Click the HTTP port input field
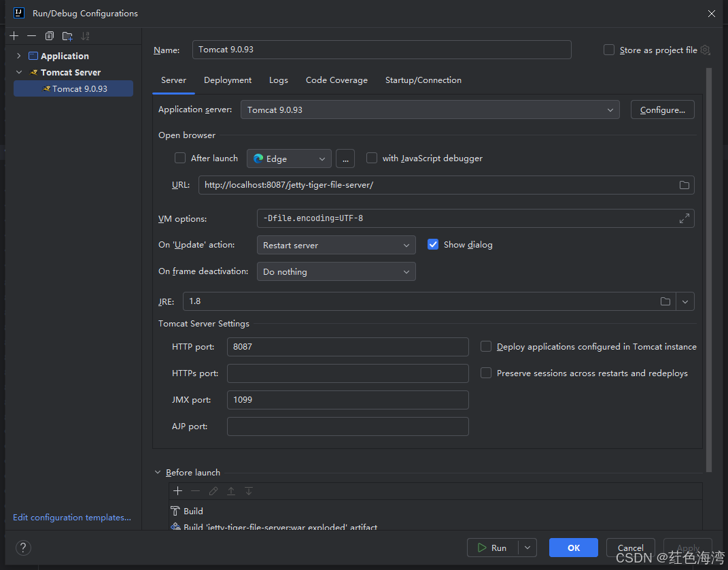 347,347
